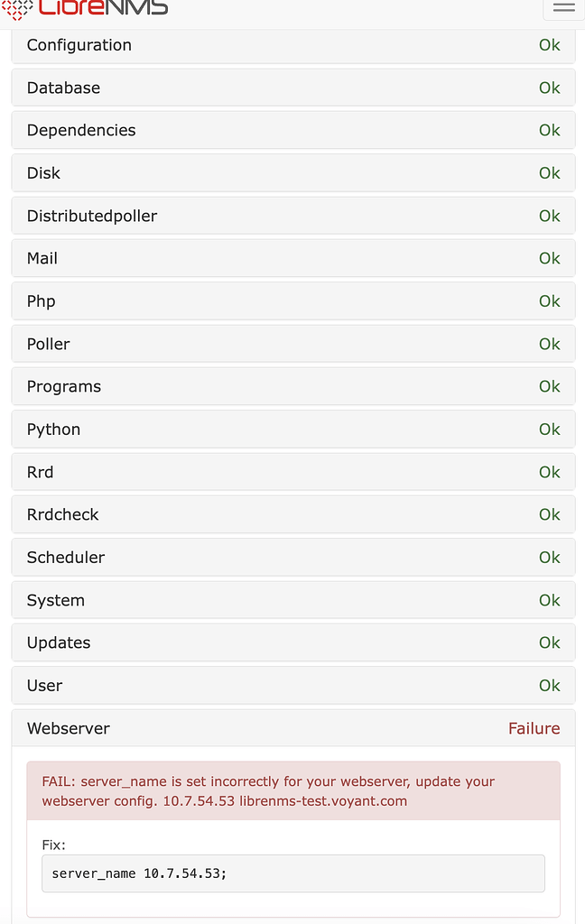Screen dimensions: 585x924
Task: Expand the Programs panel
Action: point(292,386)
